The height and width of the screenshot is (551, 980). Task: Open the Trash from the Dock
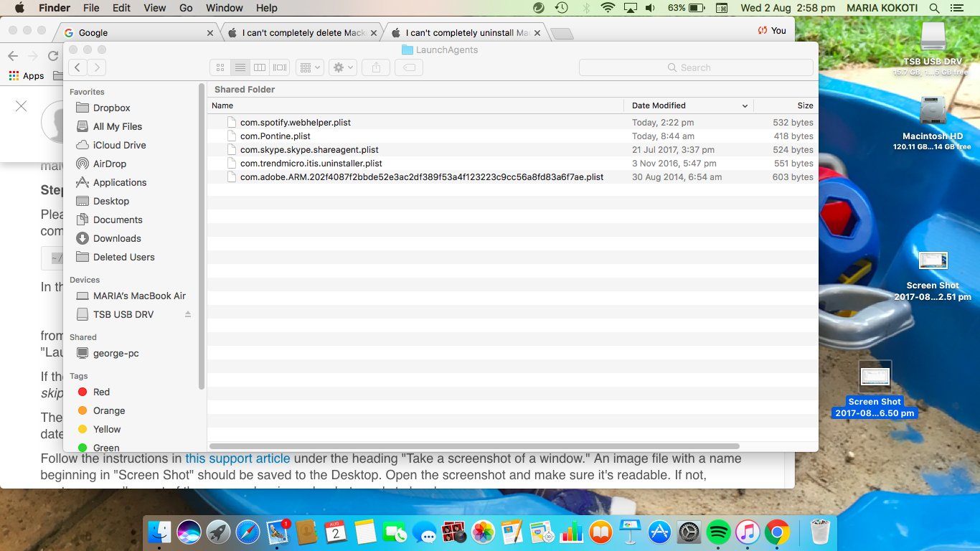point(820,532)
